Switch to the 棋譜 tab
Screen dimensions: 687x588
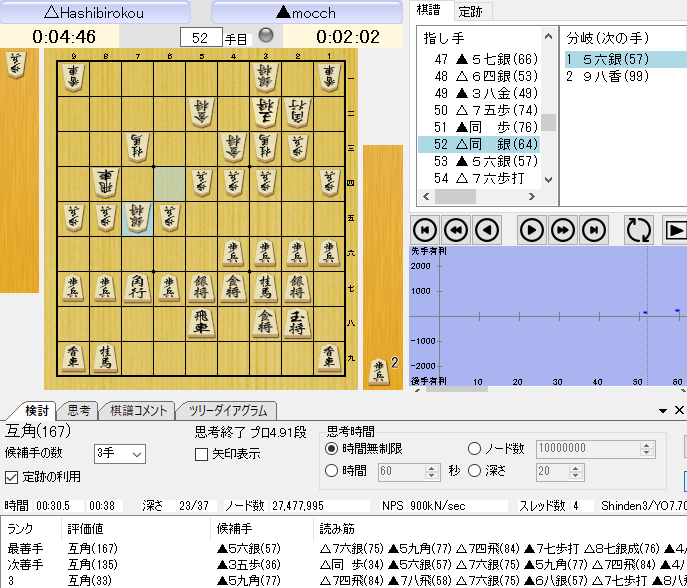pyautogui.click(x=428, y=10)
